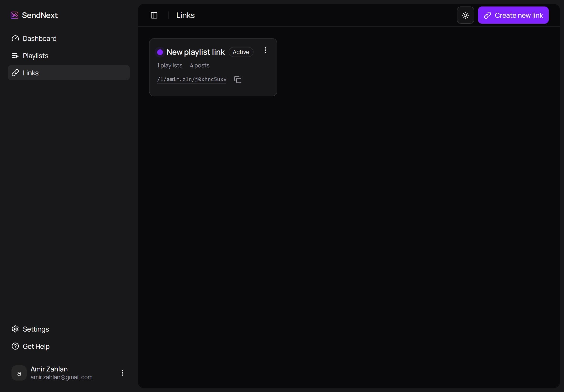
Task: Click the purple status dot on the link card
Action: coord(160,52)
